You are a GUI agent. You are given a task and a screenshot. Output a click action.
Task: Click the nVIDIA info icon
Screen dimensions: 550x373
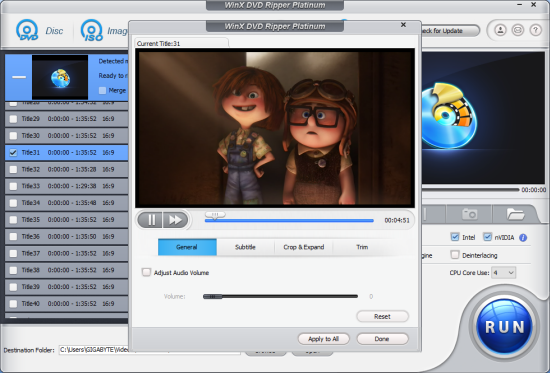tap(523, 238)
